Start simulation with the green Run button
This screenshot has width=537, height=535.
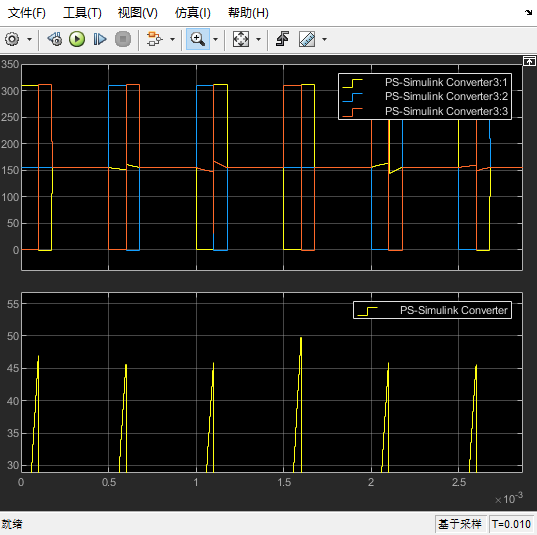coord(77,39)
